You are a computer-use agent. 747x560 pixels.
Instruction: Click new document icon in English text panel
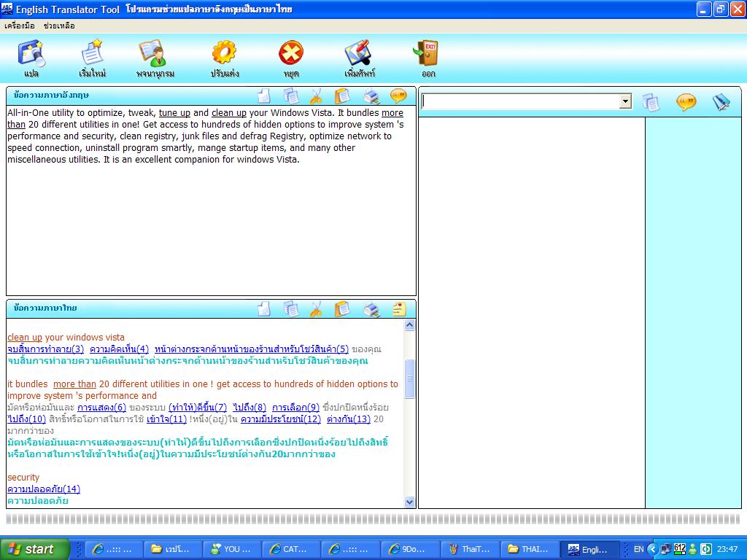pyautogui.click(x=264, y=96)
